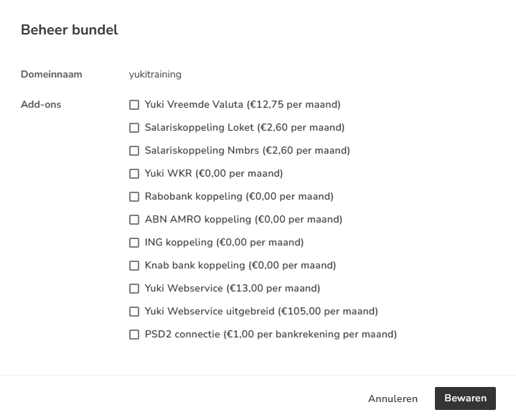Enable the ABN AMRO koppeling checkbox
The image size is (516, 420).
click(x=134, y=220)
